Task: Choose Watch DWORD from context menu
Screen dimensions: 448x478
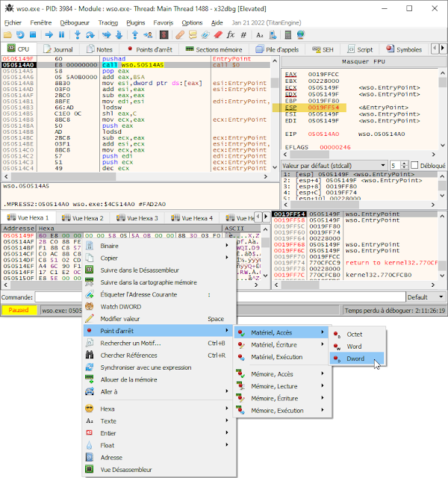Action: [159, 307]
